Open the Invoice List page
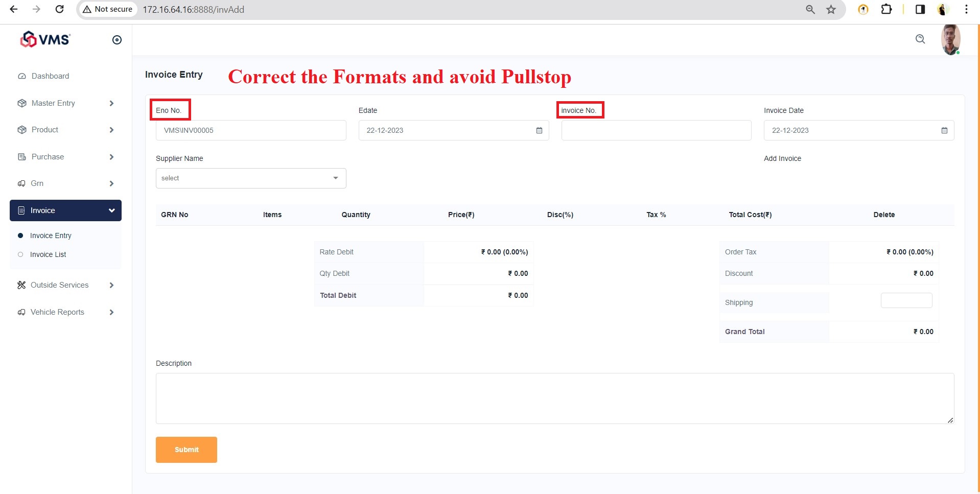980x494 pixels. point(48,254)
